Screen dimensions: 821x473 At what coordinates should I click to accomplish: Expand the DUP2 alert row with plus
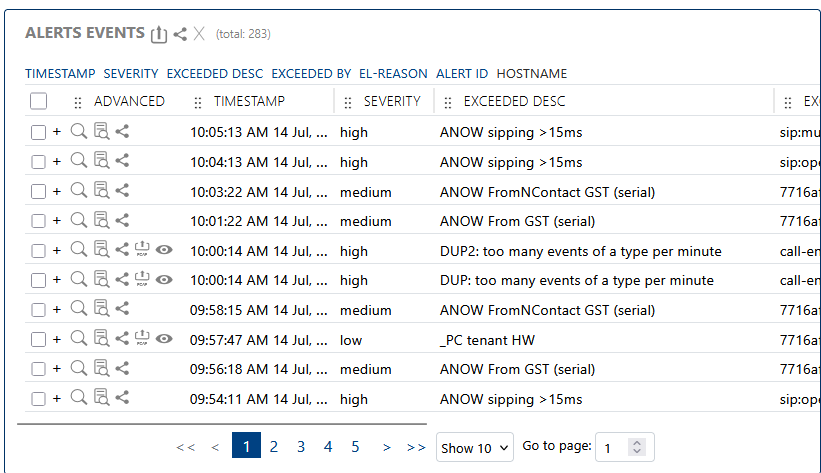57,250
